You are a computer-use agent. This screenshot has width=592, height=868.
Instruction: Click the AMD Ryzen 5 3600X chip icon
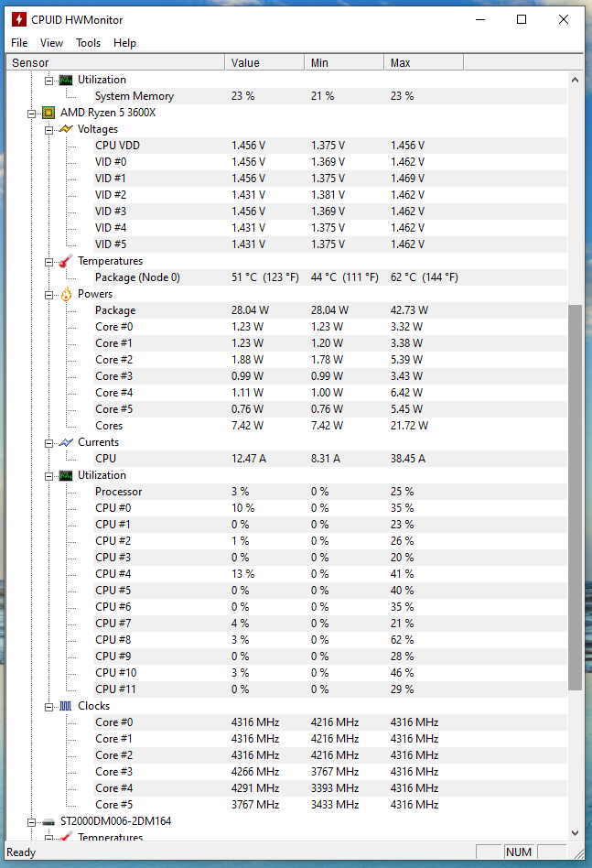(48, 113)
